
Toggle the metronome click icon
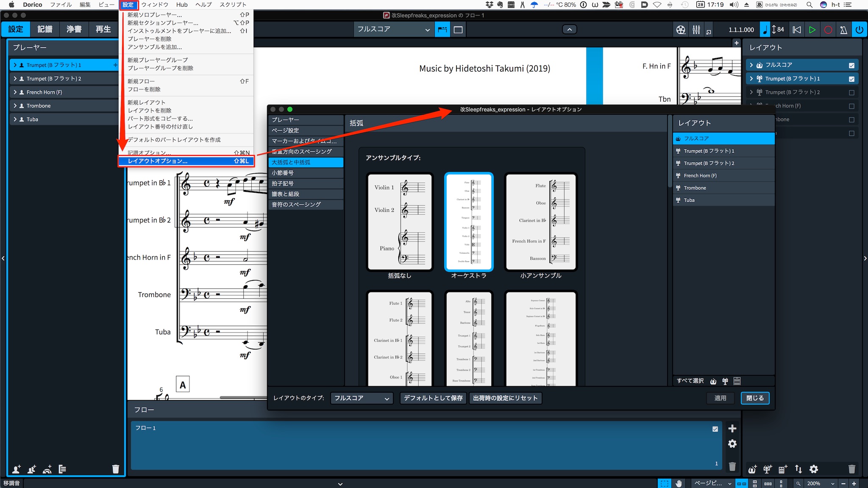click(843, 30)
